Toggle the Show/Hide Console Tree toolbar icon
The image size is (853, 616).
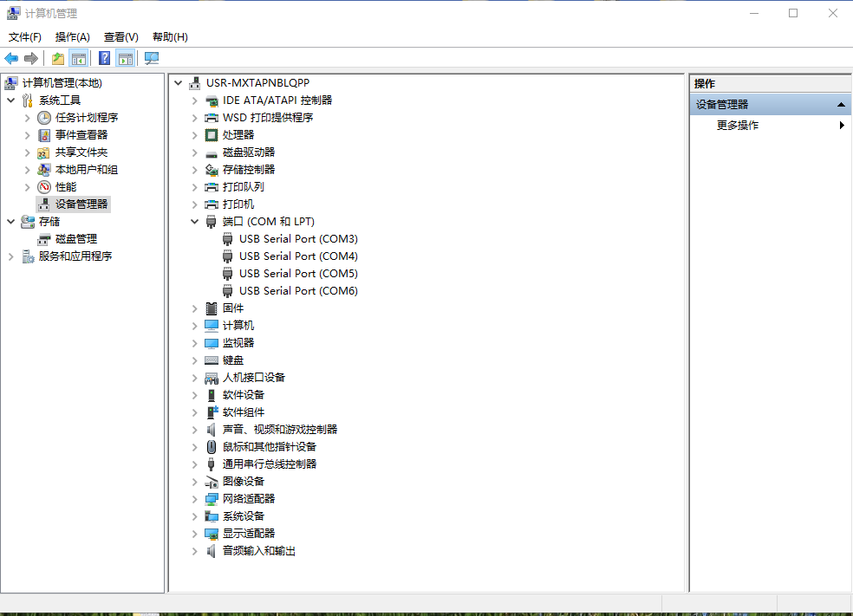pyautogui.click(x=79, y=58)
